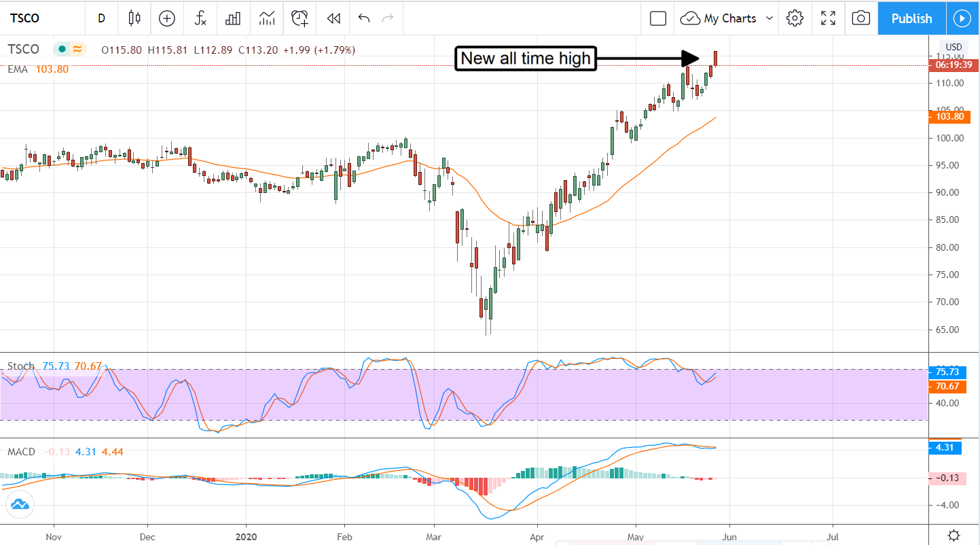
Task: Start Bar Replay with the rewind icon
Action: [333, 18]
